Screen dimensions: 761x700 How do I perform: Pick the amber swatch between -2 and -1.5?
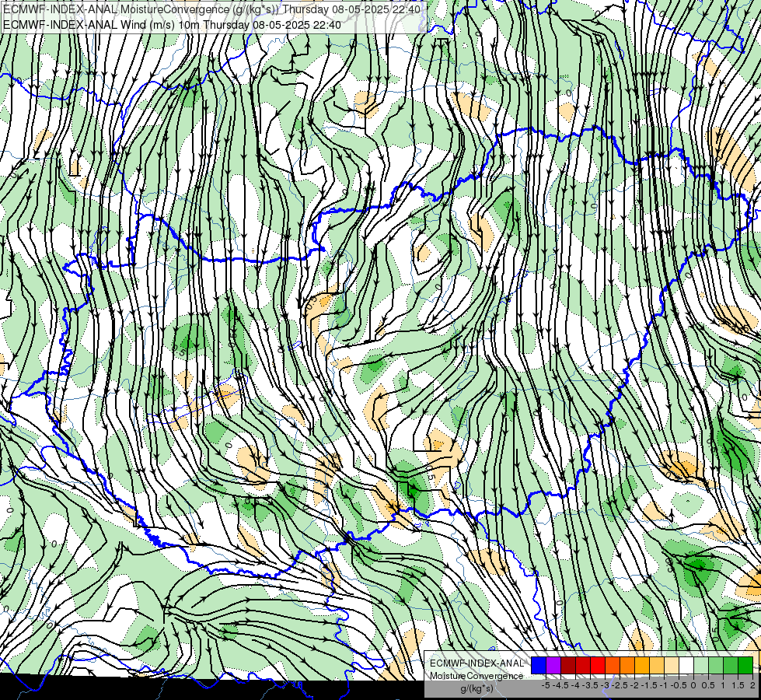(642, 666)
